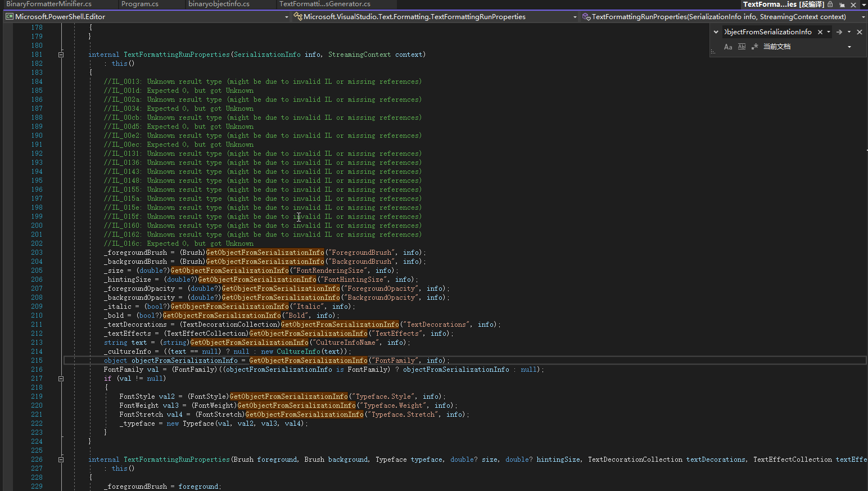868x491 pixels.
Task: Click the read-only lock icon on the active tab
Action: 830,4
